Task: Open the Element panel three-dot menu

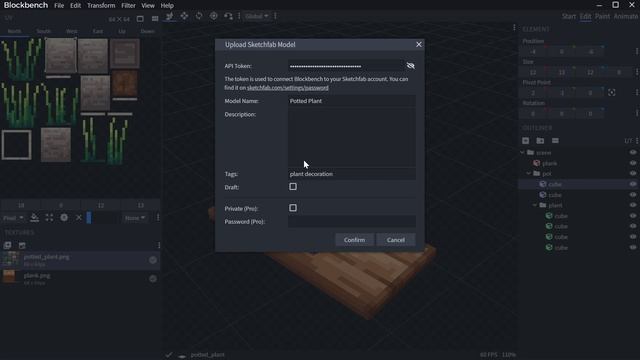Action: click(x=514, y=27)
